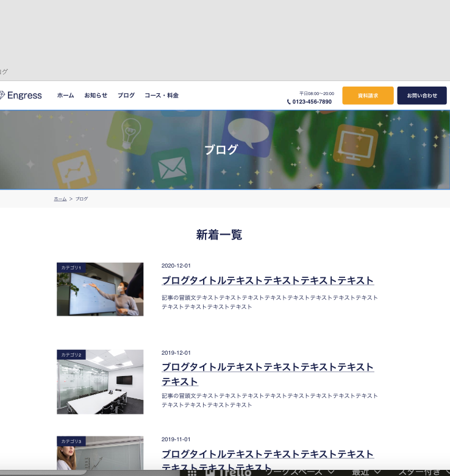Click the Engress diamond logo icon

tap(2, 95)
